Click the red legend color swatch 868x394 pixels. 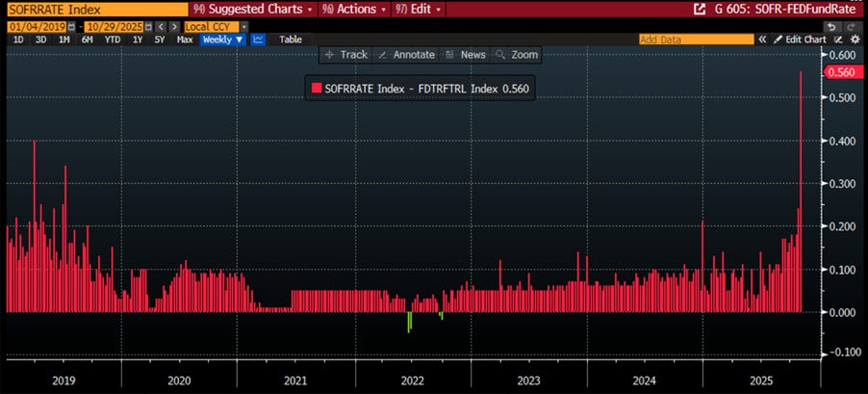coord(317,88)
